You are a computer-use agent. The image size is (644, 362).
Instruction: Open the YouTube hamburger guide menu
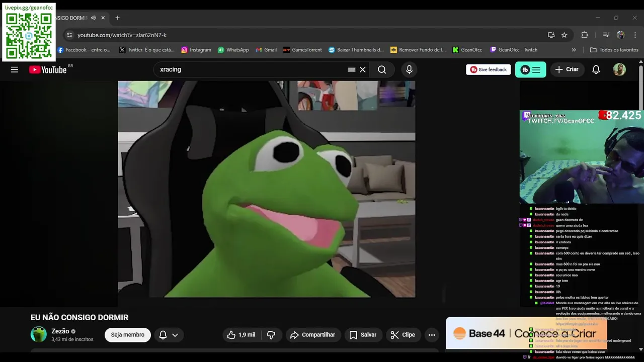(15, 69)
